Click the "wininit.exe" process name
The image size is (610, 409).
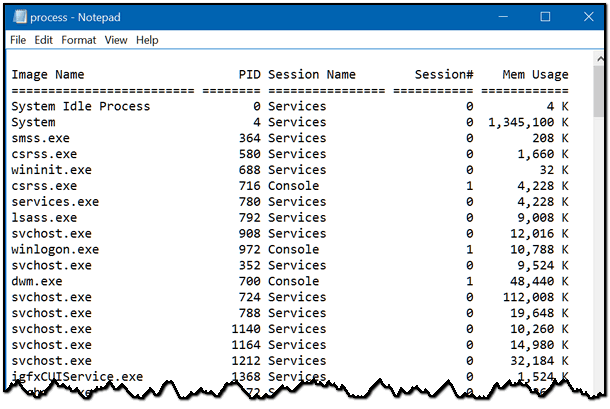[x=51, y=170]
